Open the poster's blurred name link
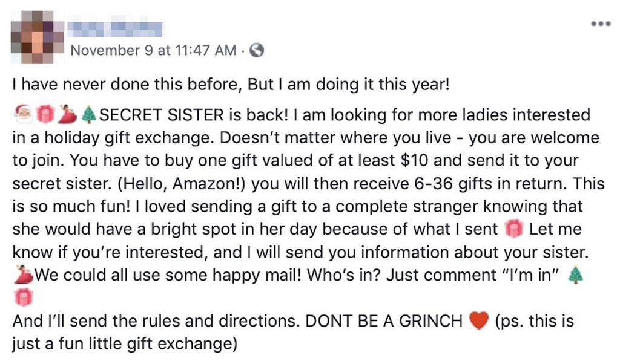Image resolution: width=620 pixels, height=364 pixels. pyautogui.click(x=116, y=27)
